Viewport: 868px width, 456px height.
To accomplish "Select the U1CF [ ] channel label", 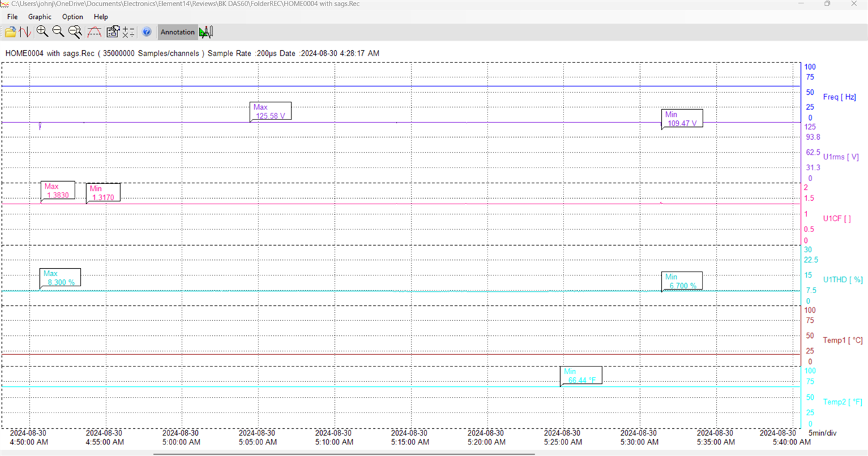I will (x=837, y=218).
